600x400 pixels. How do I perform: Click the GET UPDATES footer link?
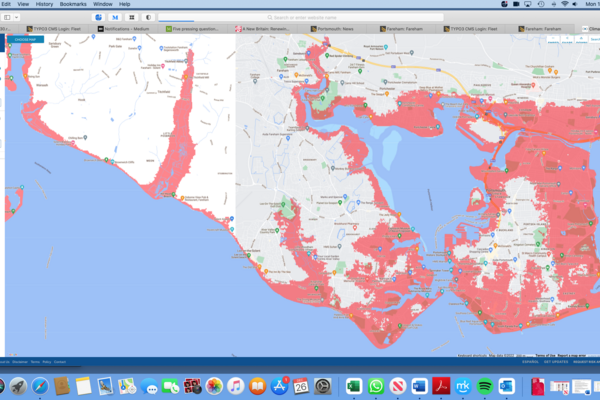(556, 362)
